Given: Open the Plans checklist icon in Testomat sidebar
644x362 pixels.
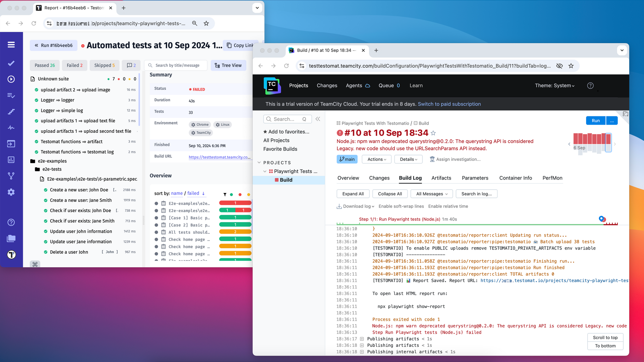Looking at the screenshot, I should click(11, 95).
